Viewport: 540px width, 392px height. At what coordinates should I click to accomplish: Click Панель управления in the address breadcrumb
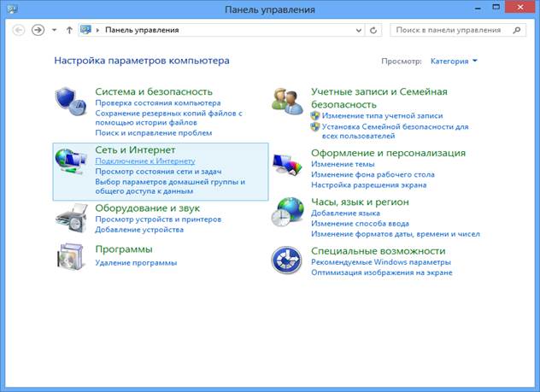coord(142,29)
